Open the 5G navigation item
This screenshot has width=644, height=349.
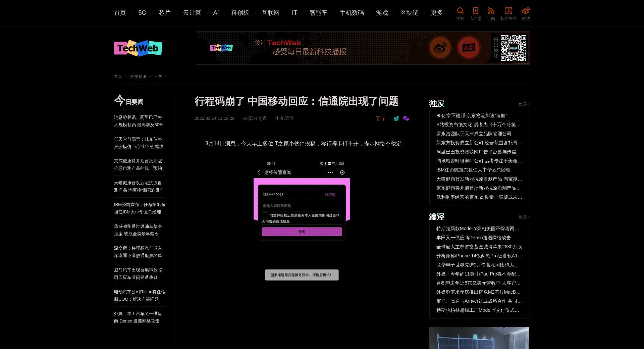tap(142, 13)
